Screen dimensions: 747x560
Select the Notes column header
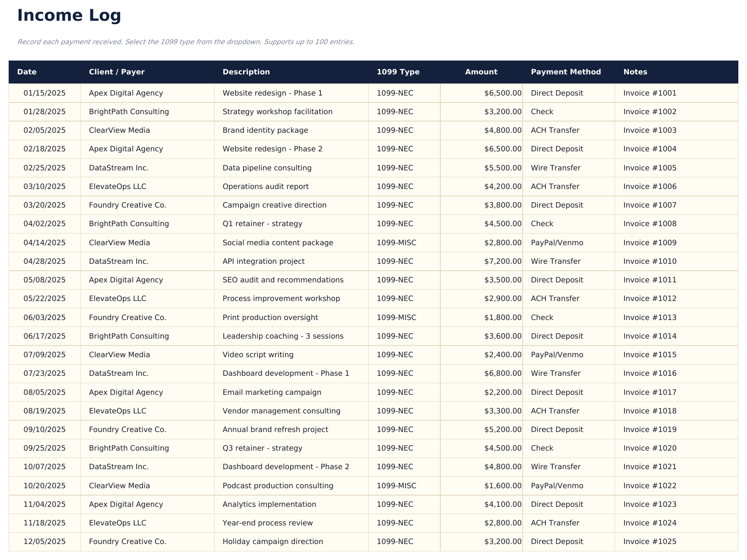635,72
